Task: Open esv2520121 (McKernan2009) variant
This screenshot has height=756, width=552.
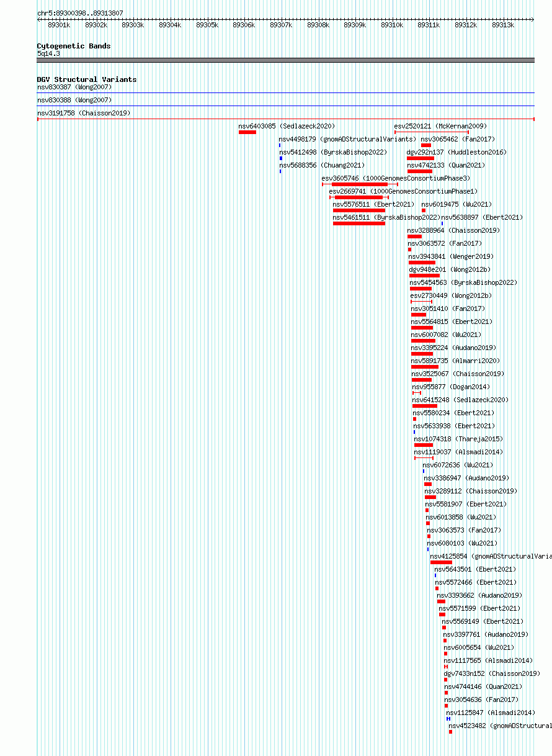Action: point(440,126)
